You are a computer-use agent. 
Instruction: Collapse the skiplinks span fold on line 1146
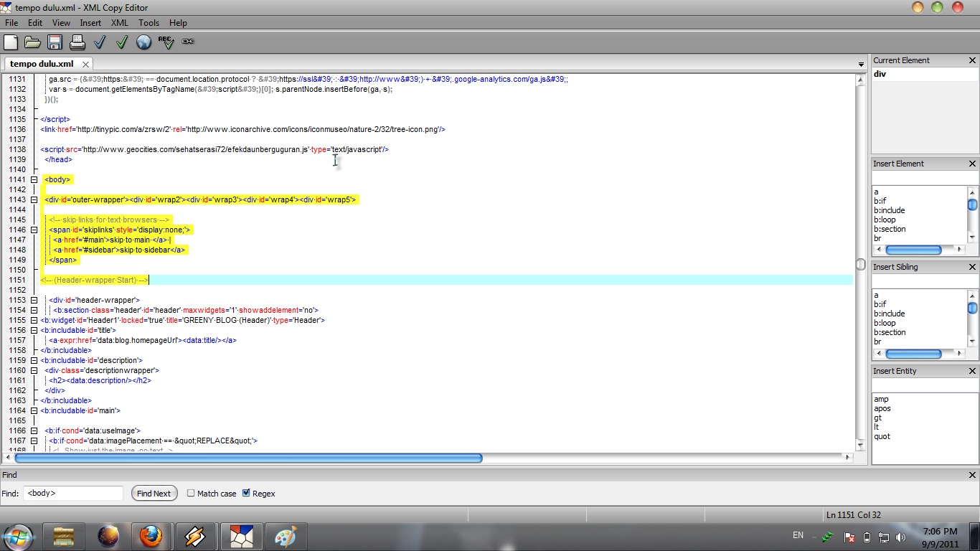coord(34,230)
